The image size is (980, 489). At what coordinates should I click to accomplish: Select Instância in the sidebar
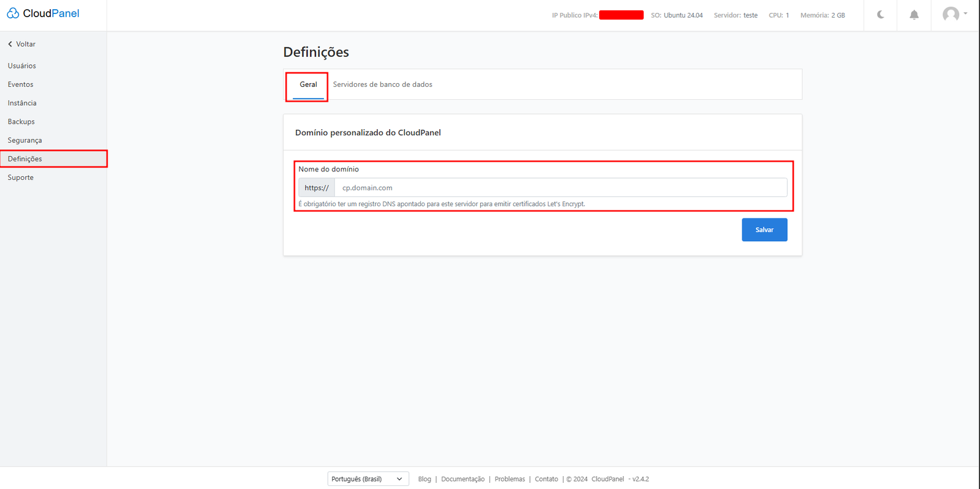[x=22, y=103]
